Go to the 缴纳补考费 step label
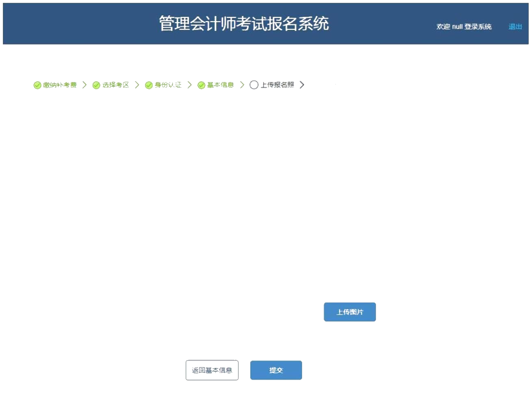The image size is (532, 408). point(60,85)
